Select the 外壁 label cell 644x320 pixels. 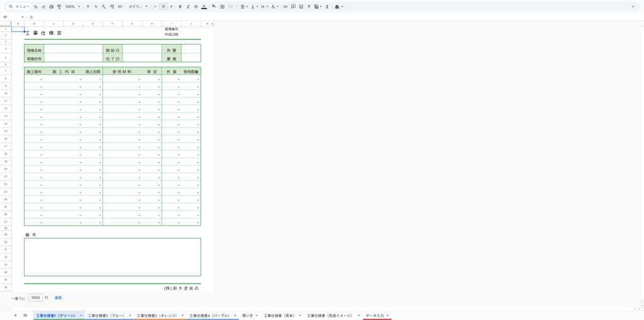click(171, 50)
